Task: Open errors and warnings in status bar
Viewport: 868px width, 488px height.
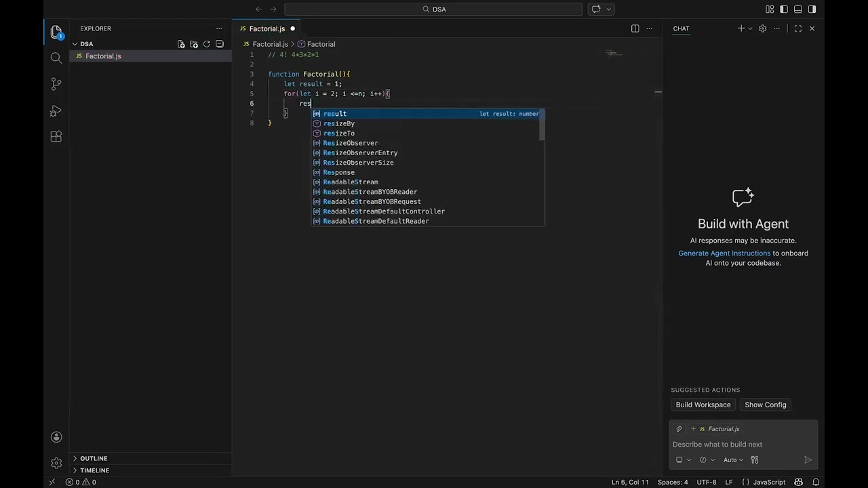Action: 81,482
